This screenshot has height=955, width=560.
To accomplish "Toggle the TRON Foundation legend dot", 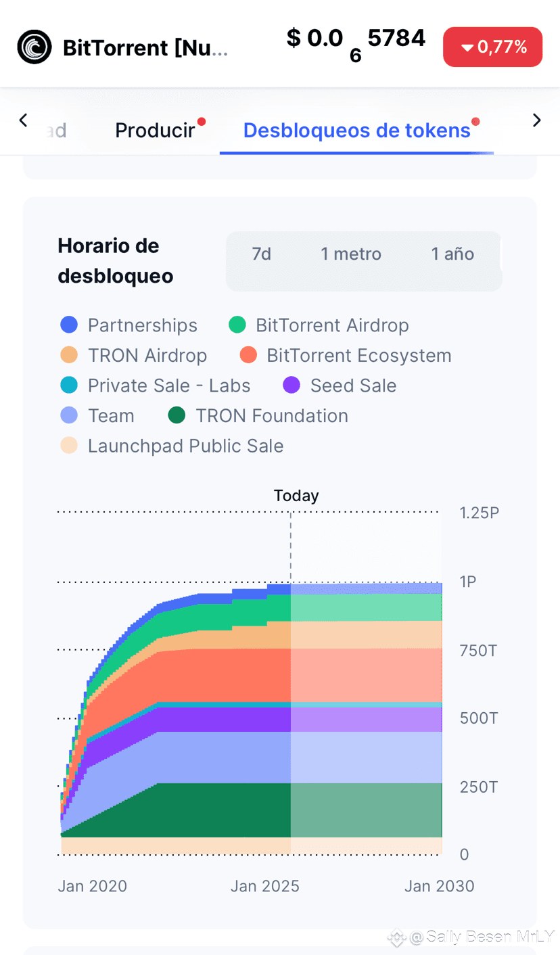I will (177, 415).
